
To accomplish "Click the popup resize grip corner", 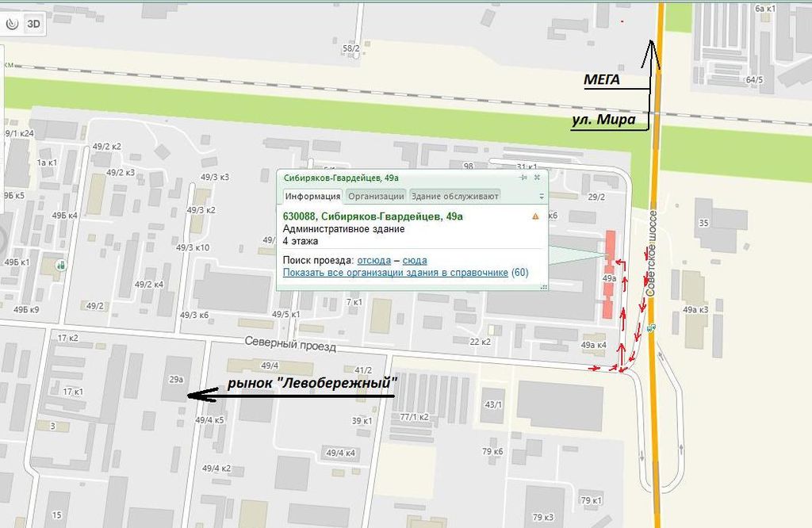I will (x=544, y=287).
